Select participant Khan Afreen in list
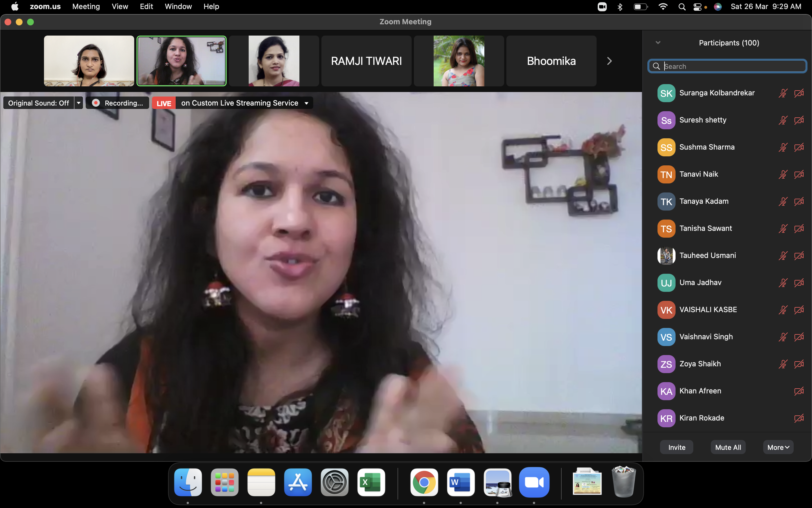 coord(727,391)
